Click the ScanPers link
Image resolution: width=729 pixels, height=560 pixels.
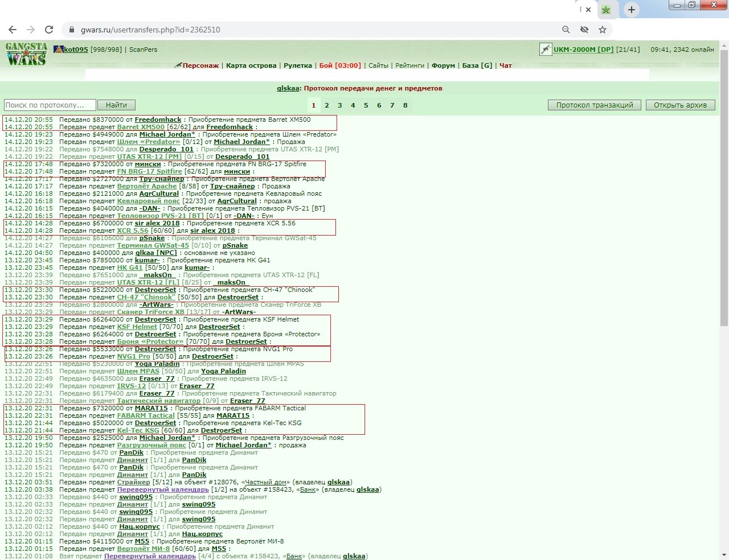143,50
